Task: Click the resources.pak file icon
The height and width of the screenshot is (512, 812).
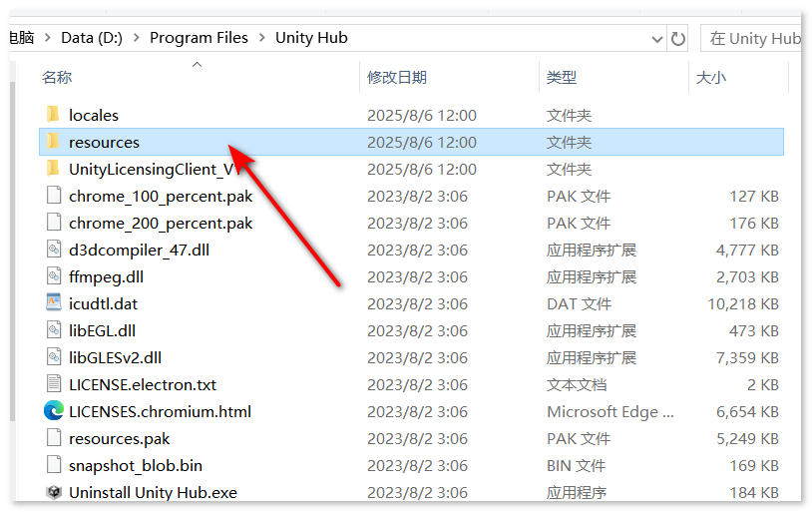Action: click(54, 438)
